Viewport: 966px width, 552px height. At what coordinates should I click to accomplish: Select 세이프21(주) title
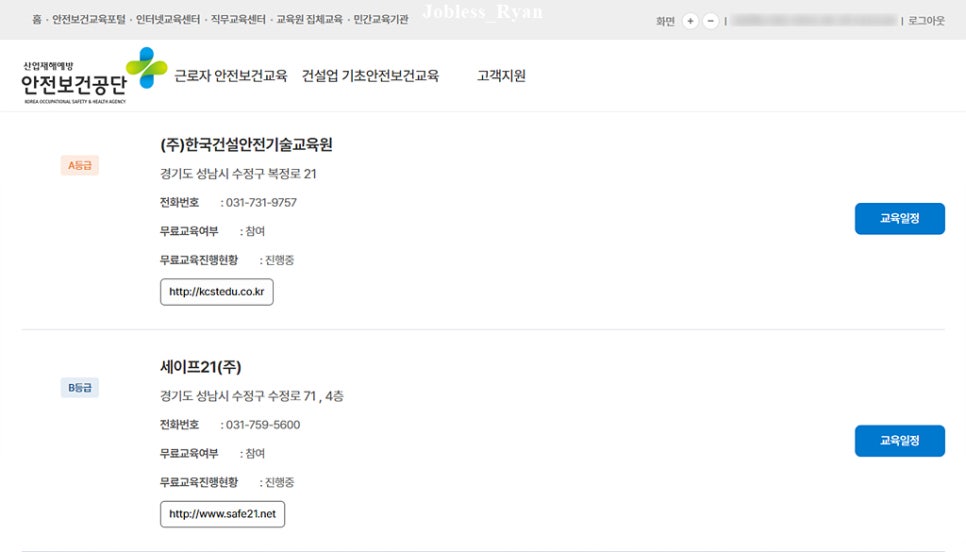[x=201, y=367]
